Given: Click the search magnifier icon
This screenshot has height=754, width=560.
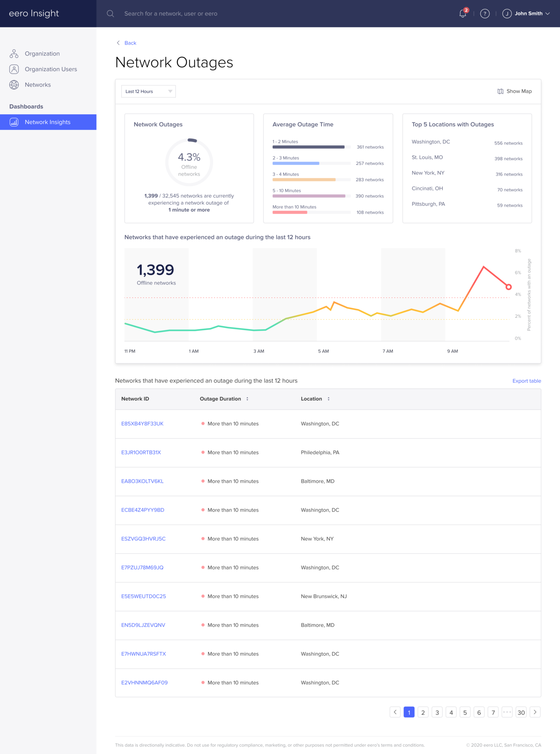Looking at the screenshot, I should [110, 14].
